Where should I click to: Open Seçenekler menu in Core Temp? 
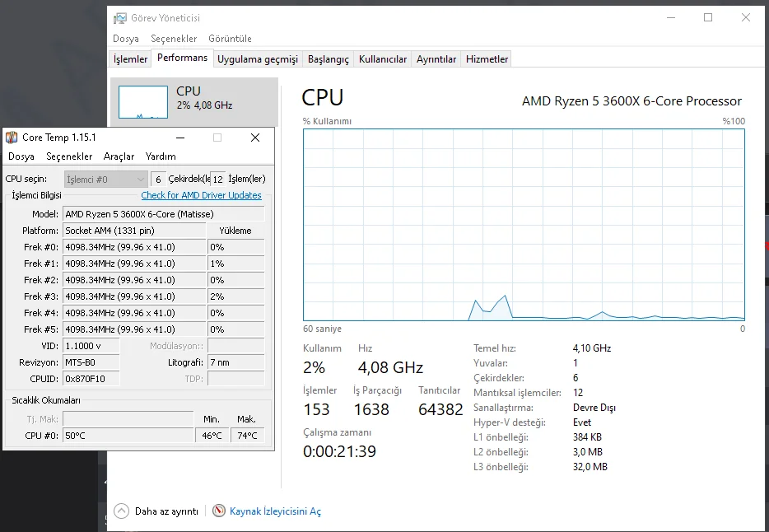[69, 156]
